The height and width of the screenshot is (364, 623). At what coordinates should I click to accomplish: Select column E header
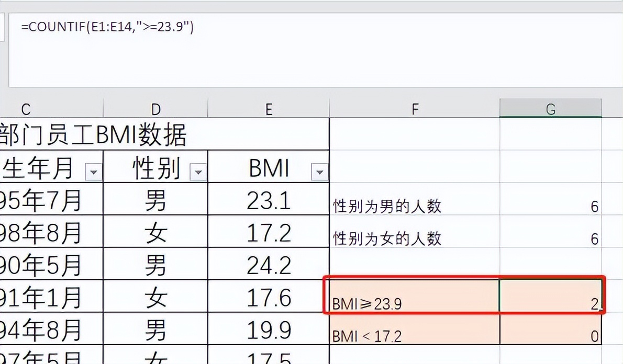pyautogui.click(x=269, y=109)
